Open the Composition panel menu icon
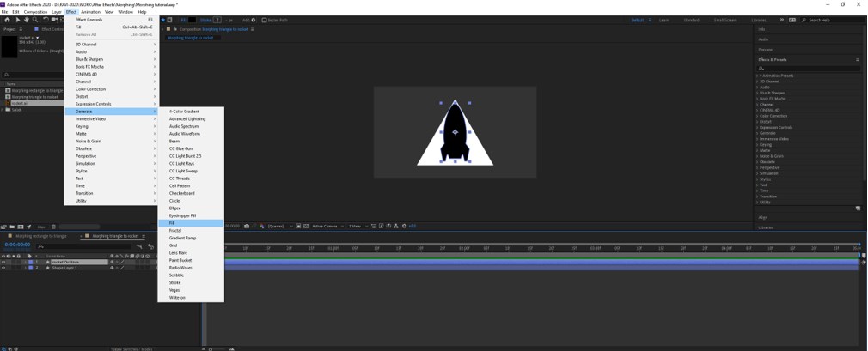The height and width of the screenshot is (351, 868). pyautogui.click(x=252, y=29)
